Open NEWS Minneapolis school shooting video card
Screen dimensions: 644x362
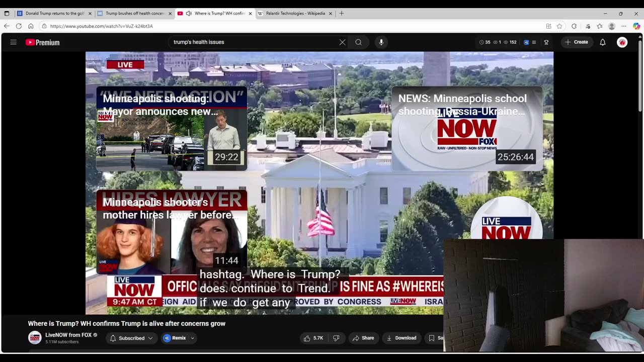click(467, 129)
